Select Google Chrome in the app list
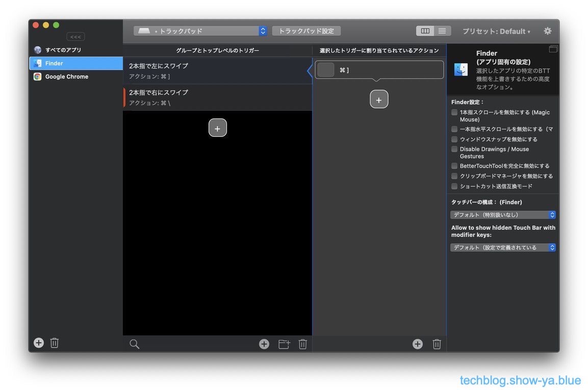588x390 pixels. pos(66,77)
